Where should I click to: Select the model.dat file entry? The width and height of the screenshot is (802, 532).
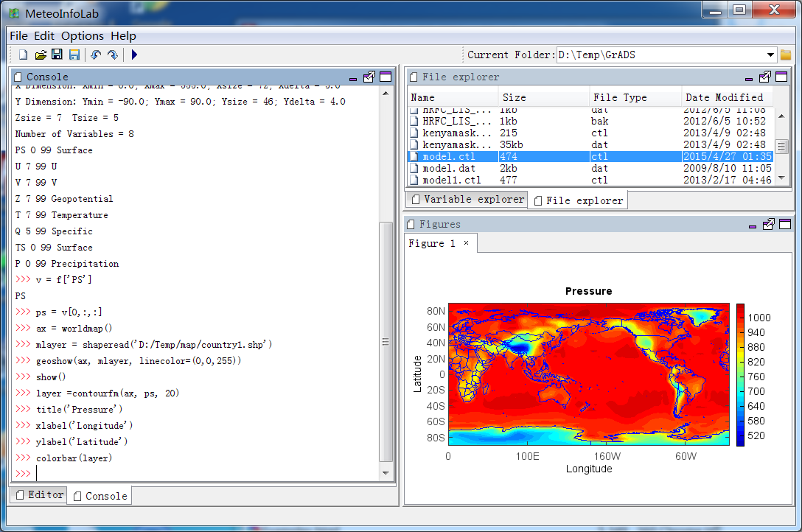click(x=590, y=168)
